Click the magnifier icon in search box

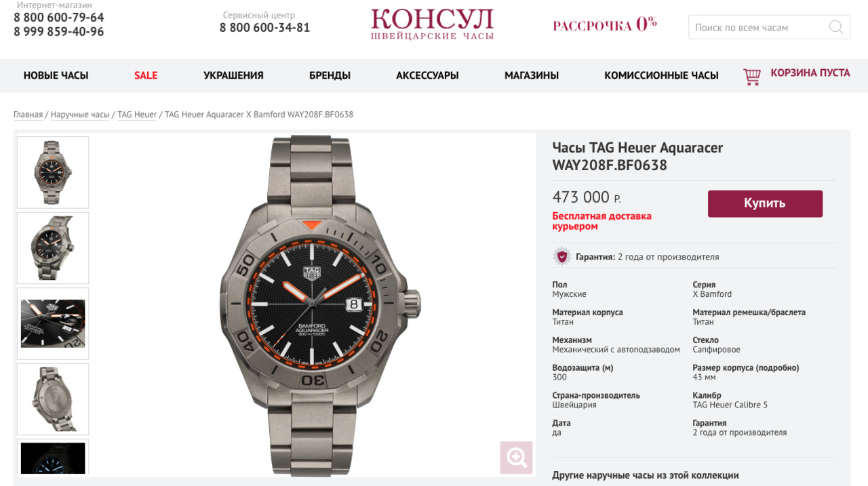click(x=835, y=27)
